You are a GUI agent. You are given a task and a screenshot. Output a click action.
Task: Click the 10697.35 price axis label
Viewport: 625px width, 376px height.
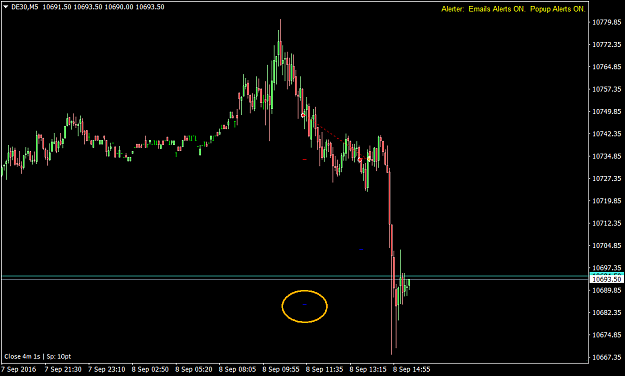point(607,268)
